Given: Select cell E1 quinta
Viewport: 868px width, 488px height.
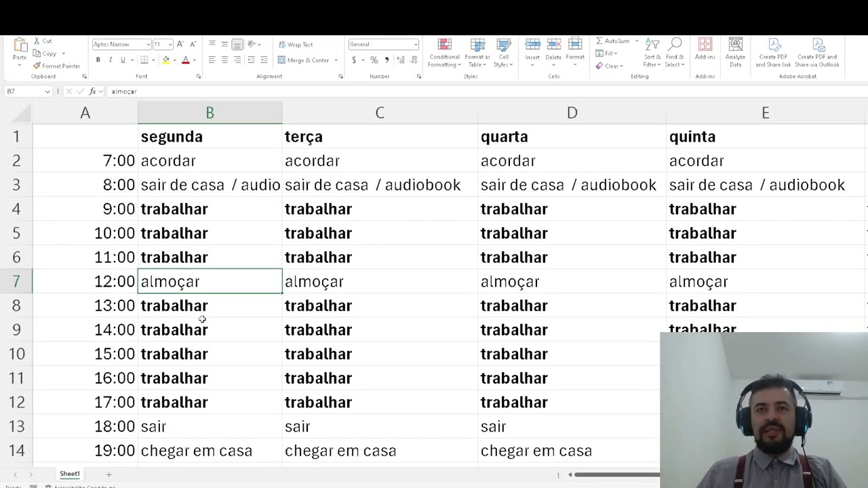Looking at the screenshot, I should click(x=765, y=136).
